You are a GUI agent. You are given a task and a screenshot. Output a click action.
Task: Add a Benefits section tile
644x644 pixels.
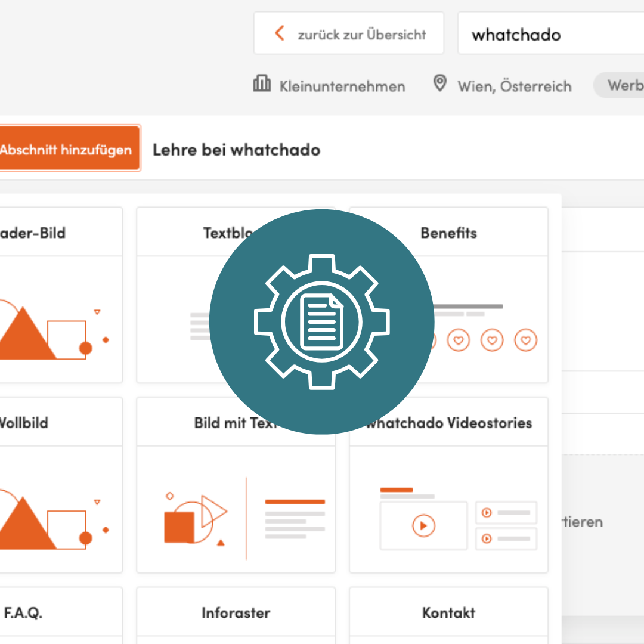[448, 233]
